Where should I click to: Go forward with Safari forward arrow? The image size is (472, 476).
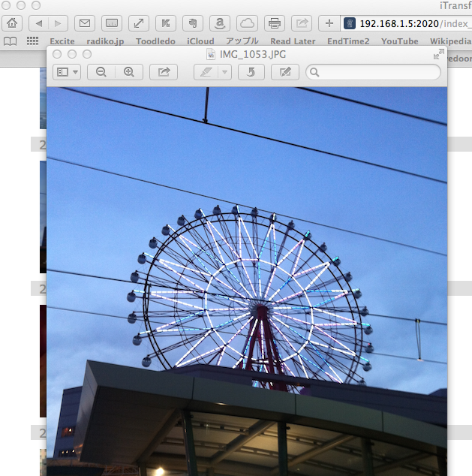[x=58, y=23]
